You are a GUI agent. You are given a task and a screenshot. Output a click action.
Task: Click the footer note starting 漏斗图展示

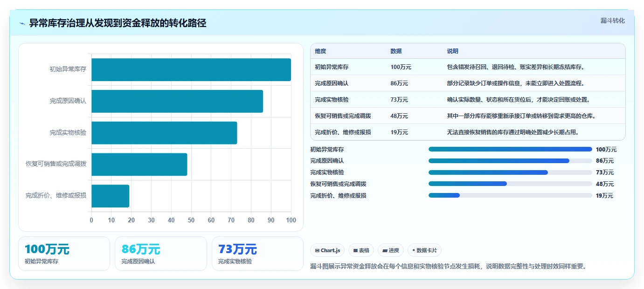(x=448, y=267)
